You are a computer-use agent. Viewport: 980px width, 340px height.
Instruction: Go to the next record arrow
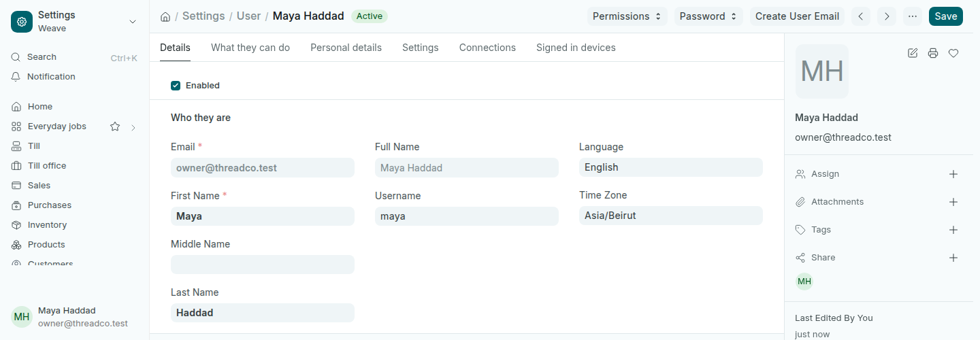886,16
